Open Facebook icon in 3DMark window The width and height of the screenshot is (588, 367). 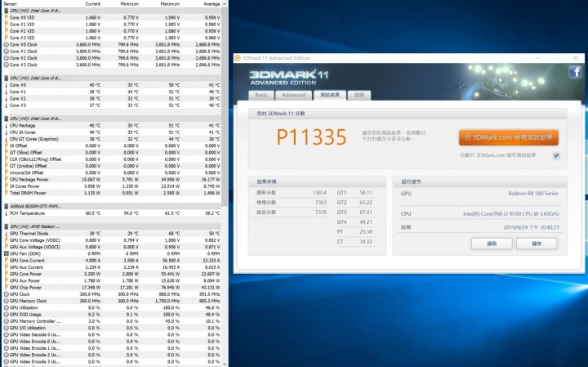(575, 71)
